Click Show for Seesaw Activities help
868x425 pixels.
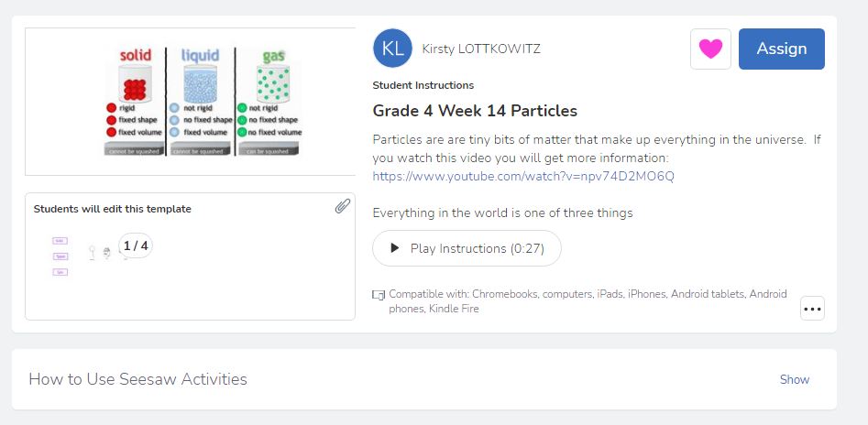(x=795, y=379)
